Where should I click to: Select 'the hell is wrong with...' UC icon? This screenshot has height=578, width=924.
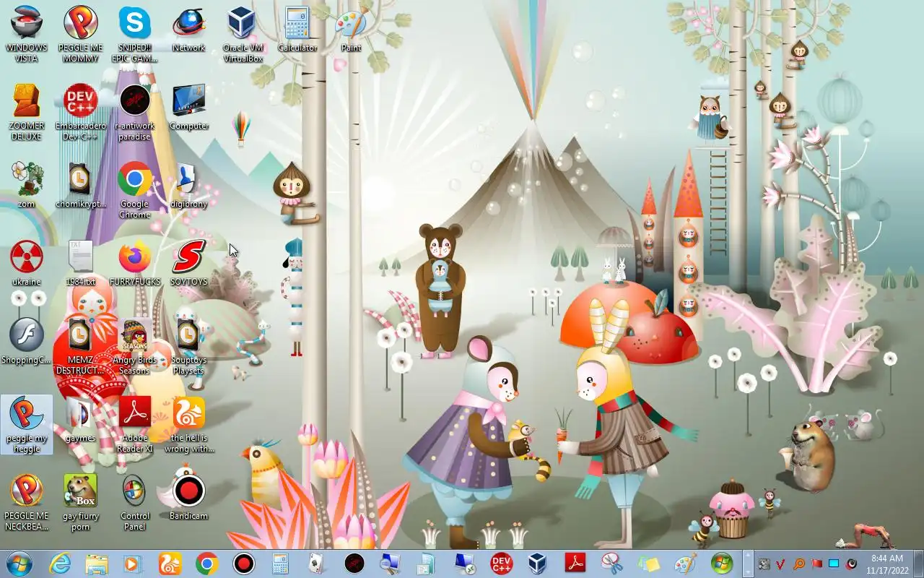[x=188, y=424]
